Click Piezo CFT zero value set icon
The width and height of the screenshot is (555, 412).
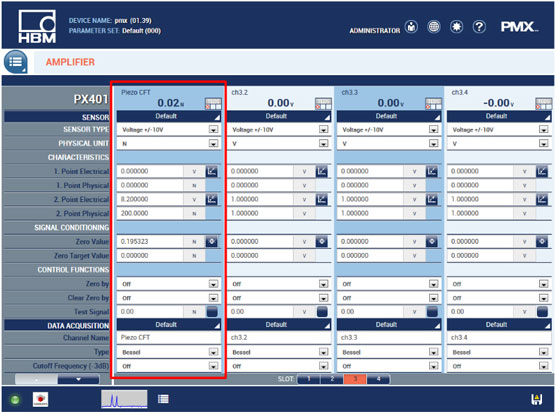[x=212, y=242]
